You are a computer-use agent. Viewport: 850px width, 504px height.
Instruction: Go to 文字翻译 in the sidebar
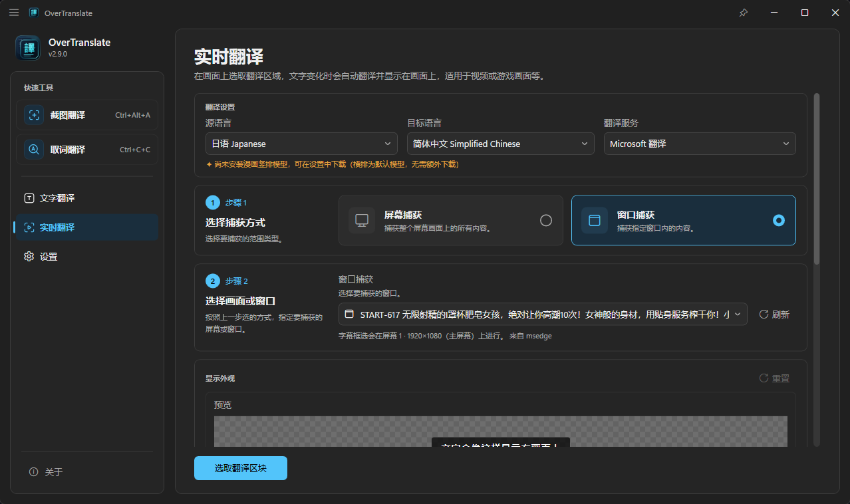[86, 198]
